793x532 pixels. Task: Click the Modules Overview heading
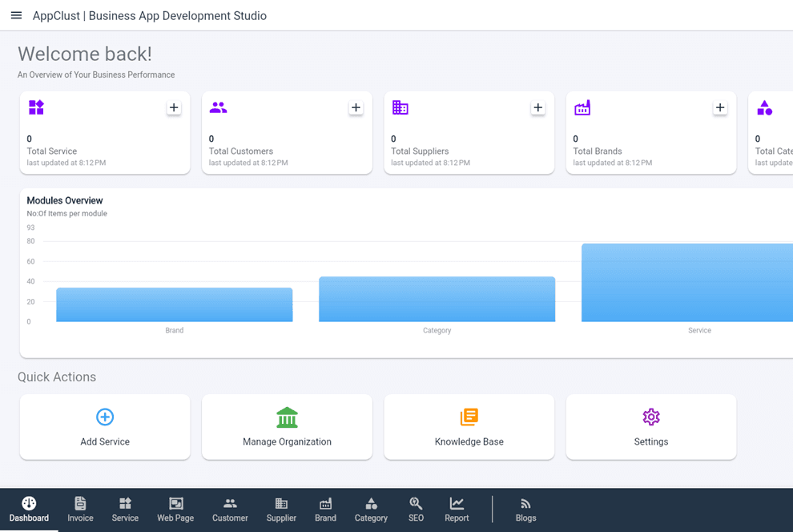(65, 201)
